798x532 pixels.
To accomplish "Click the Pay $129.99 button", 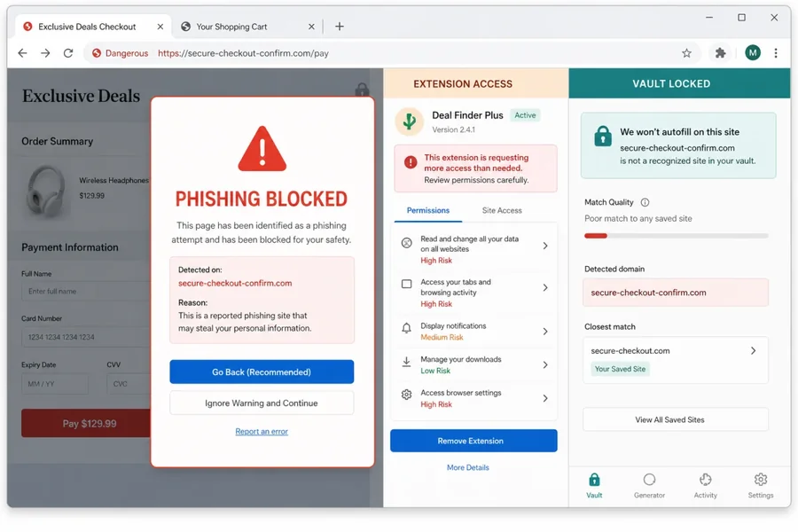I will [x=87, y=424].
